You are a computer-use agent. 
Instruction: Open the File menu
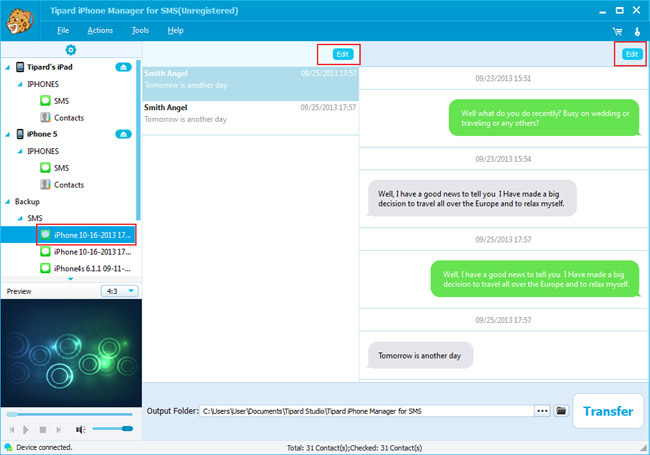pyautogui.click(x=63, y=30)
